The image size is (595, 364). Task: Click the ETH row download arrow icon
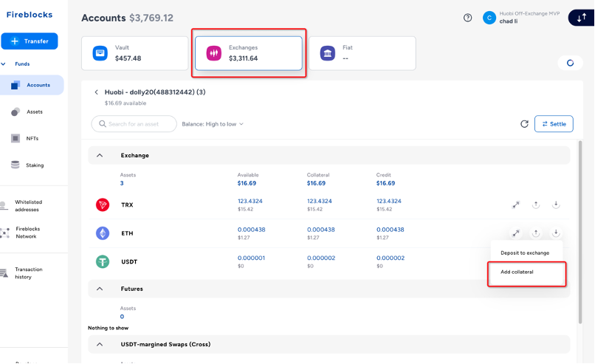click(555, 233)
